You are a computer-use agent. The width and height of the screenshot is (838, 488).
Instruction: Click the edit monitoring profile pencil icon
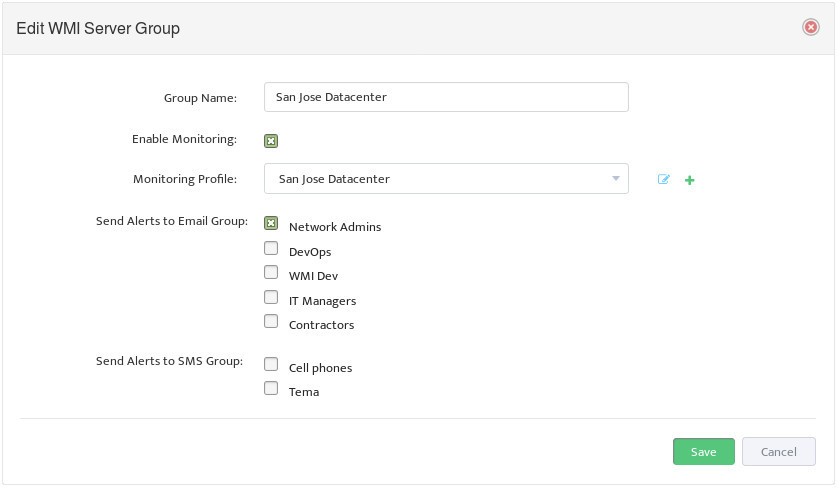pos(663,180)
